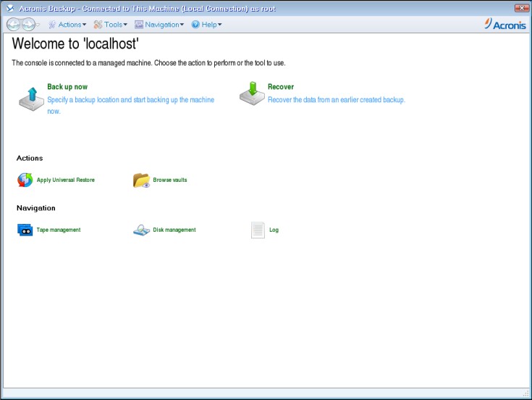Click the Actions menu gear icon

(x=52, y=25)
